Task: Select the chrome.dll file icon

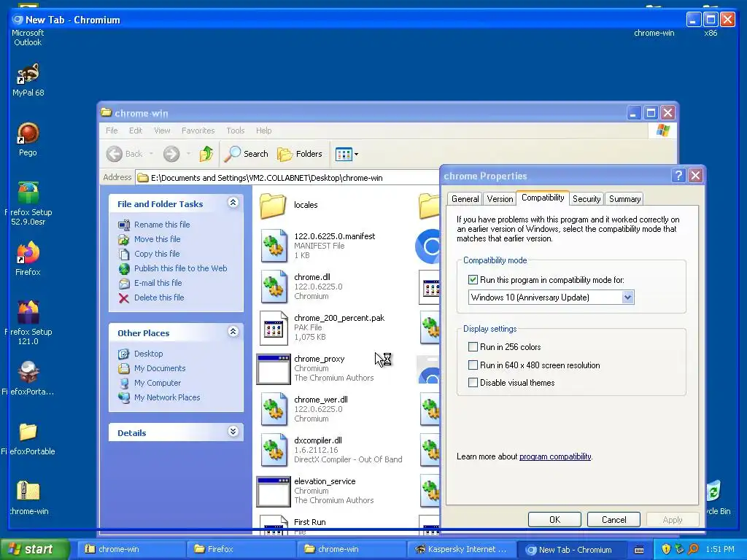Action: pos(274,287)
